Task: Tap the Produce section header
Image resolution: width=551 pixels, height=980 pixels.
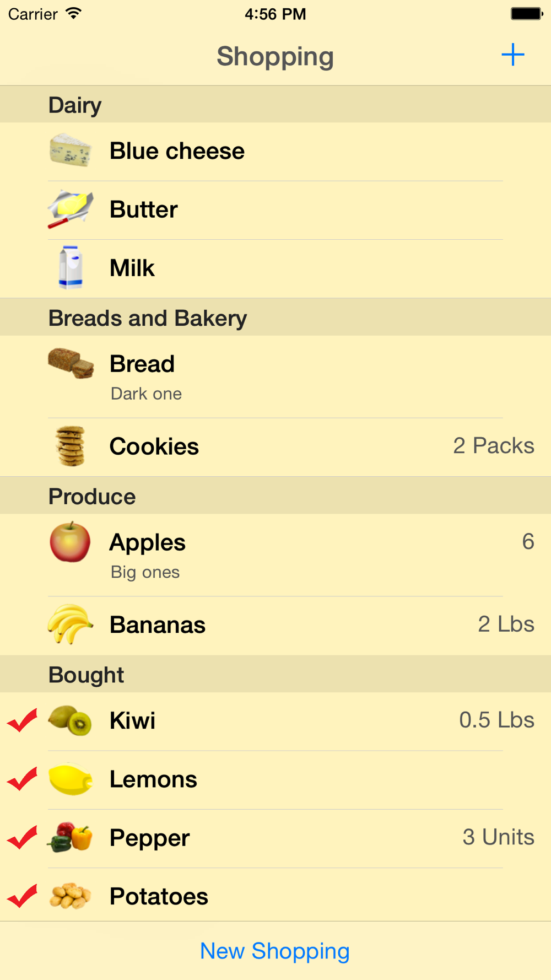Action: pyautogui.click(x=92, y=496)
